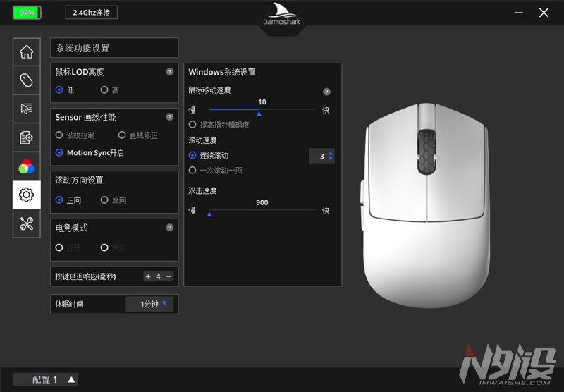Click the 2.4Ghz连接 connection status box
564x392 pixels.
tap(92, 13)
